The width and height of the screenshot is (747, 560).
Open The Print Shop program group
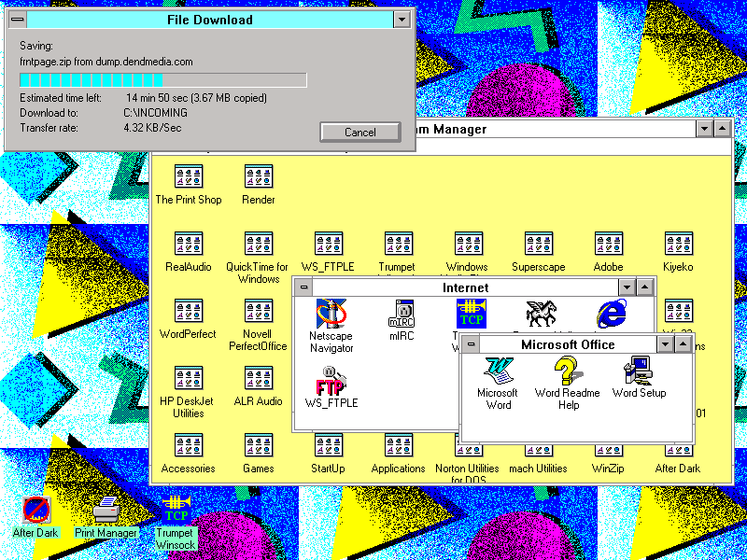189,176
